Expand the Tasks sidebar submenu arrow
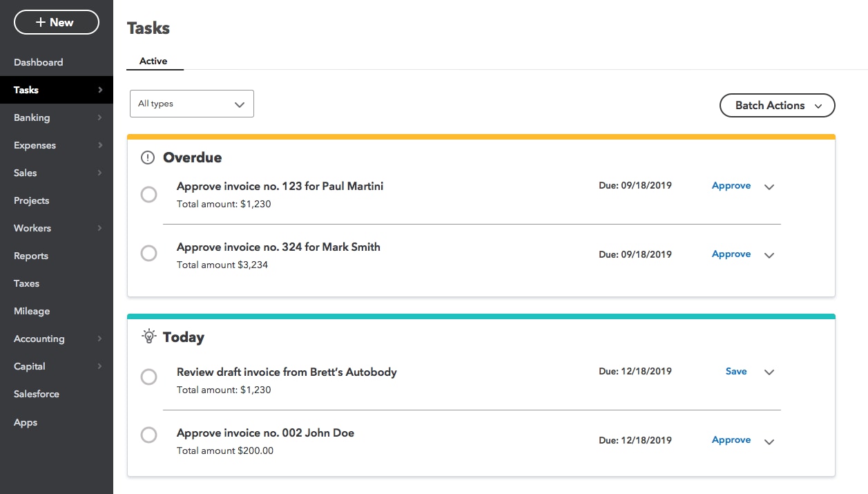The width and height of the screenshot is (868, 494). click(x=100, y=90)
